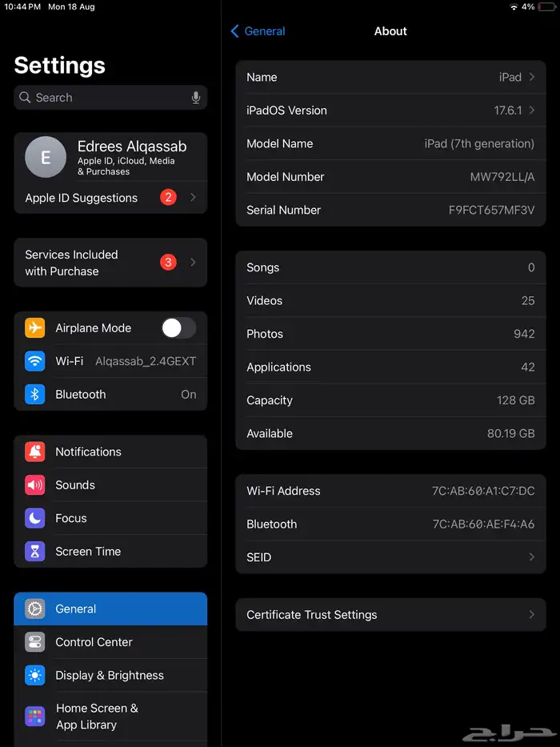Tap the Search input field
The height and width of the screenshot is (747, 560).
110,98
